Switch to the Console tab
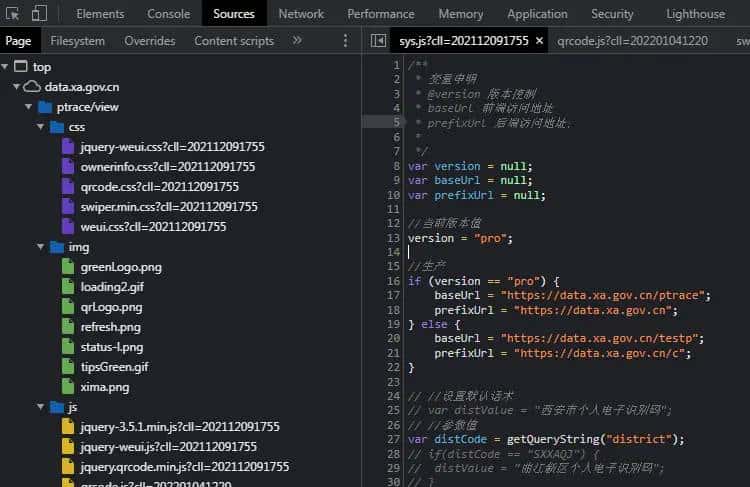 (168, 14)
